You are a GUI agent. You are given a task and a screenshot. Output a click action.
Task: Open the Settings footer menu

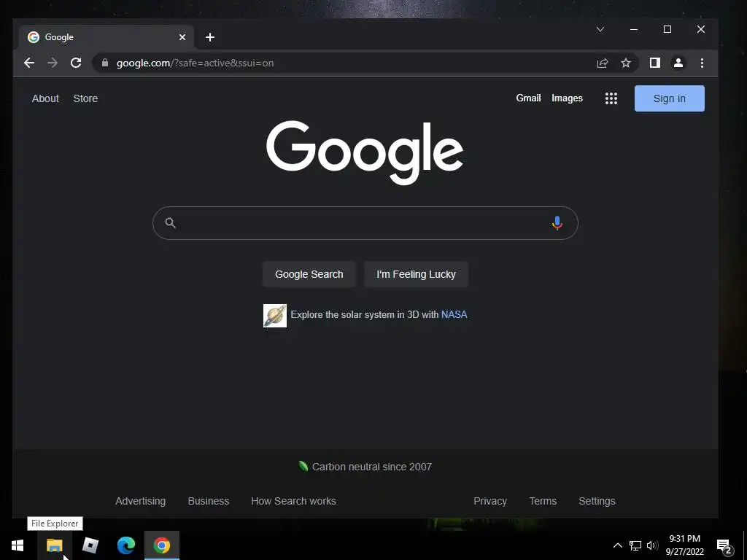click(x=597, y=501)
